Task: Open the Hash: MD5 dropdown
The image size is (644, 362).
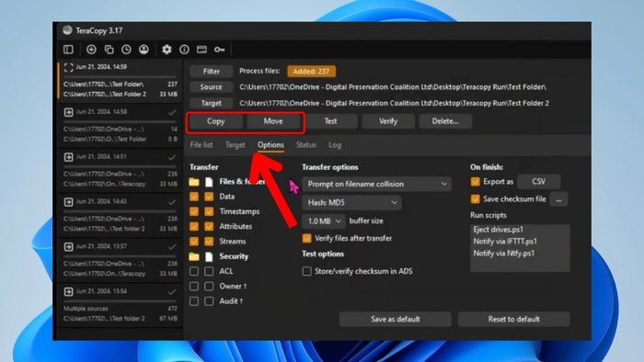Action: pos(352,202)
